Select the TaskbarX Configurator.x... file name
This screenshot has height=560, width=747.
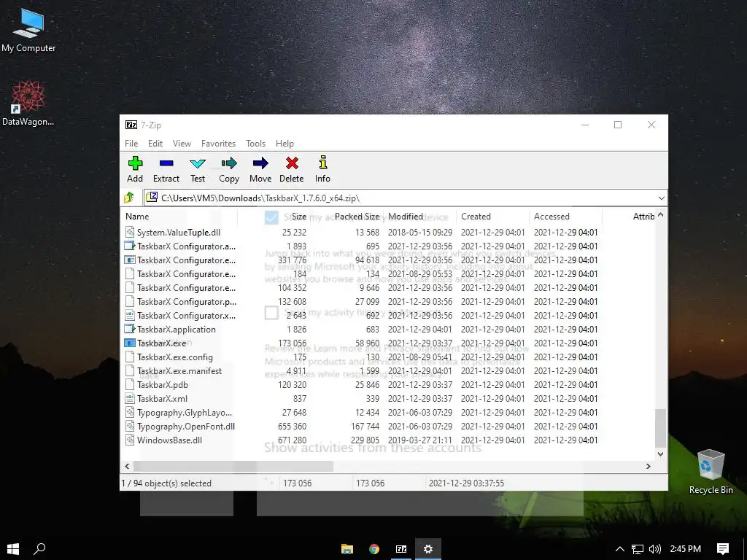186,315
